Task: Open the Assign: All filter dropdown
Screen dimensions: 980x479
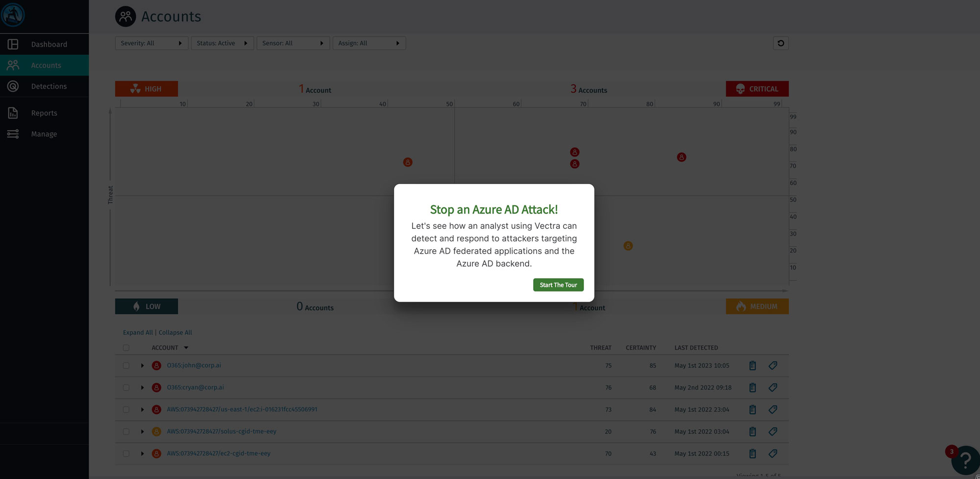Action: [369, 43]
